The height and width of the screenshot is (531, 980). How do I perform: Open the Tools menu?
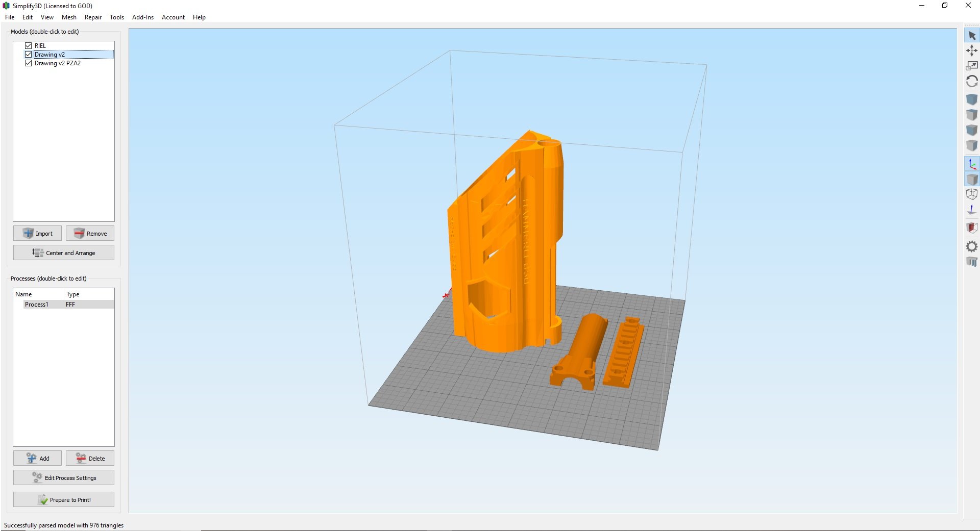(117, 17)
